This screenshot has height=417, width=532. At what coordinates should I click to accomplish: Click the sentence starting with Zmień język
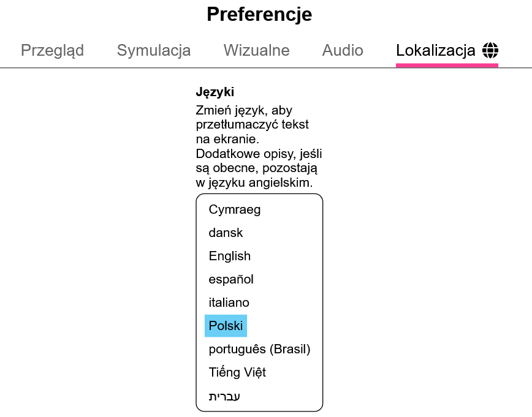[x=253, y=124]
